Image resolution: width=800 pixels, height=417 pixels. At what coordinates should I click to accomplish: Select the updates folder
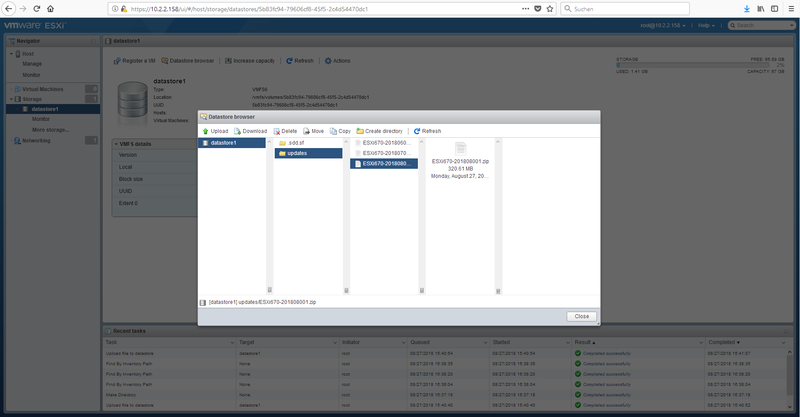[308, 153]
